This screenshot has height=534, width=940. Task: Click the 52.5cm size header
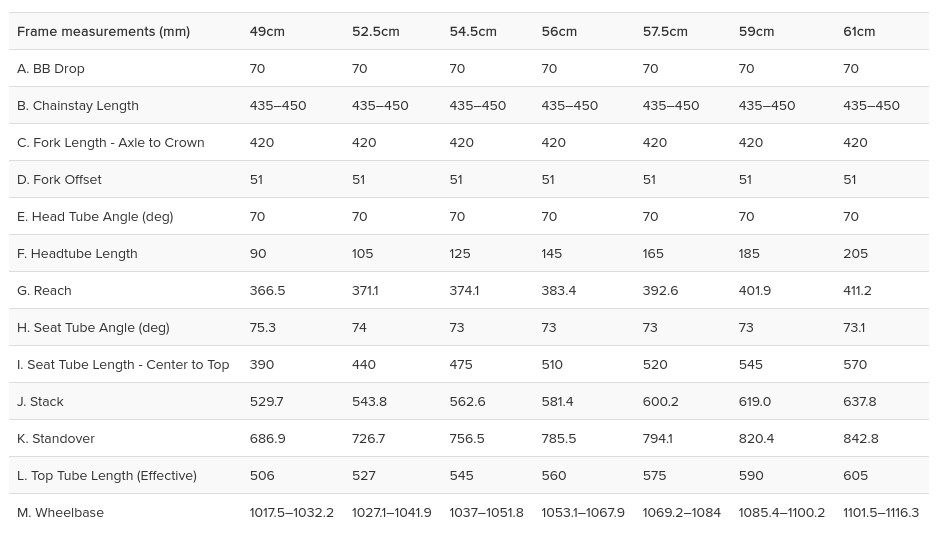[x=375, y=31]
